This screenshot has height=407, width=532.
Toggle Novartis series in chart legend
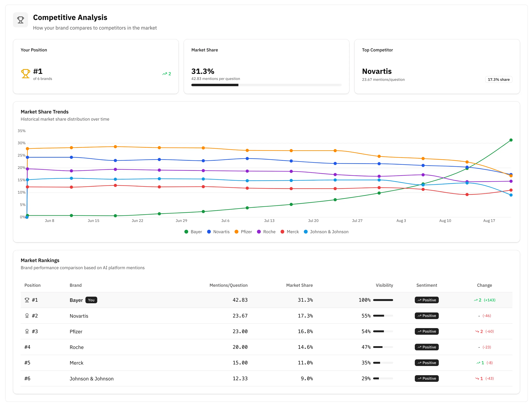click(218, 232)
